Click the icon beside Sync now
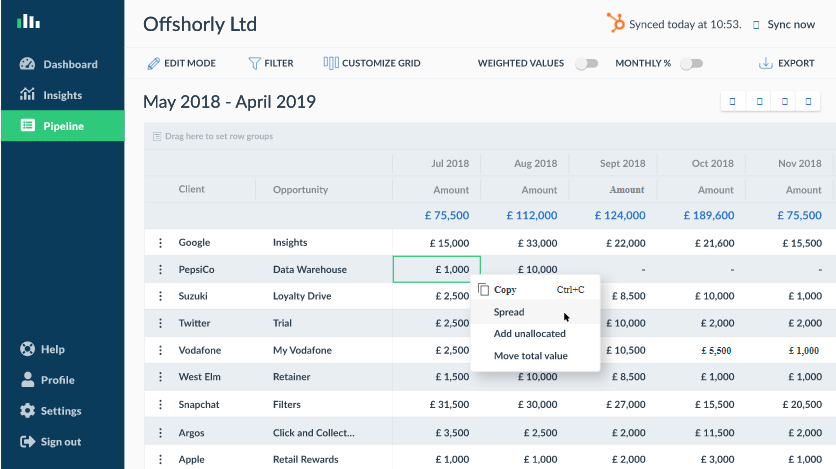The width and height of the screenshot is (836, 469). (756, 25)
